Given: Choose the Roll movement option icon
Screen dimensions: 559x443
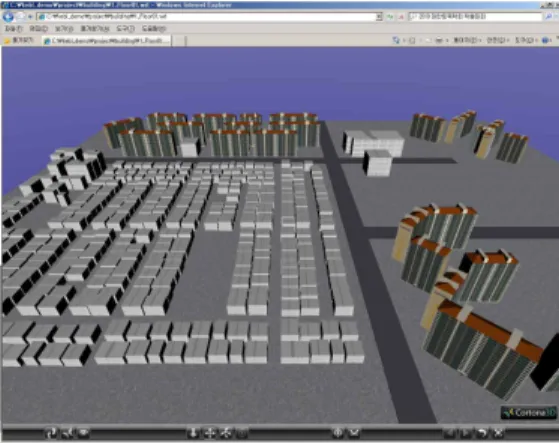Looking at the screenshot, I should [242, 433].
